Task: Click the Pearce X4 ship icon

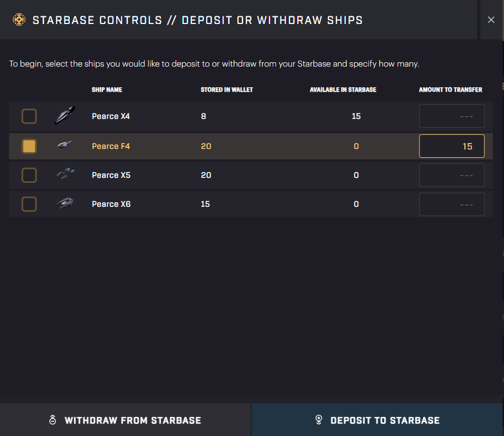Action: click(65, 116)
